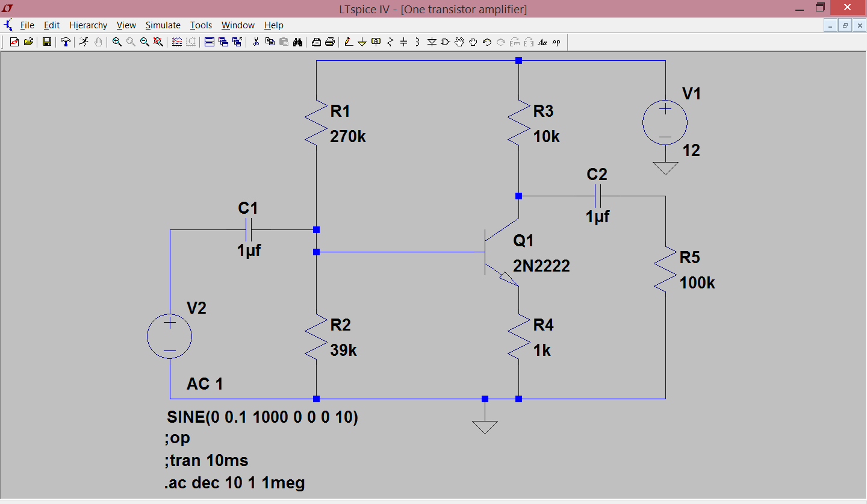Open the Tools menu

[x=201, y=25]
